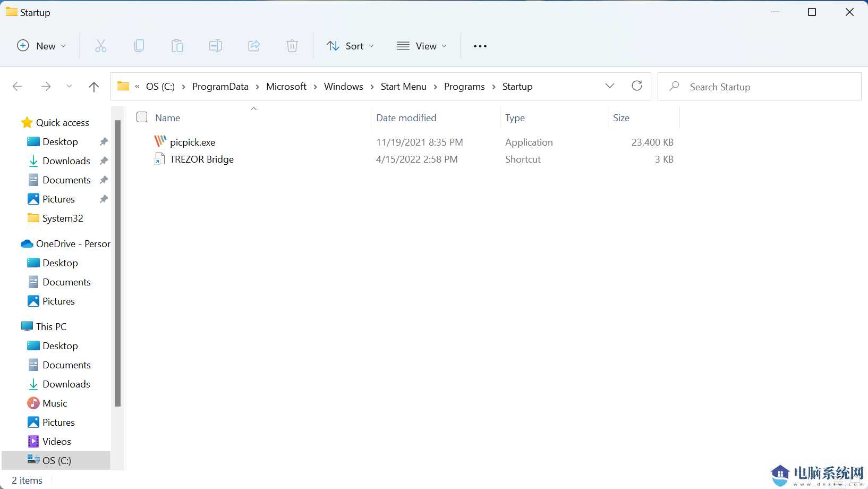Click pin icon next to Pictures
868x489 pixels.
[104, 199]
